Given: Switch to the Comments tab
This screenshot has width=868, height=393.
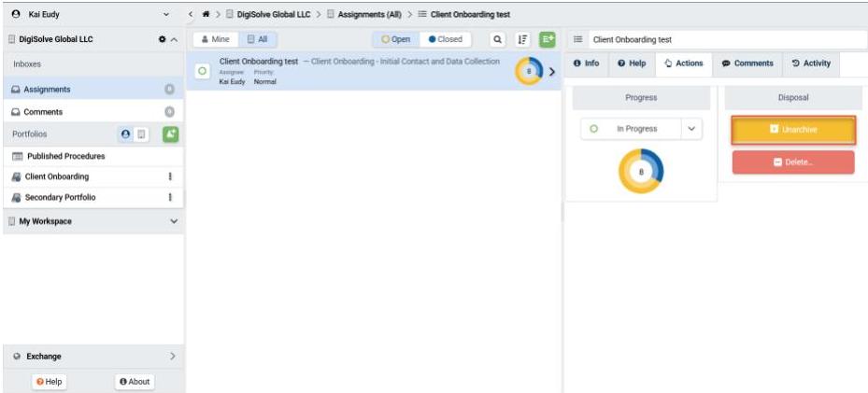Looking at the screenshot, I should point(747,63).
